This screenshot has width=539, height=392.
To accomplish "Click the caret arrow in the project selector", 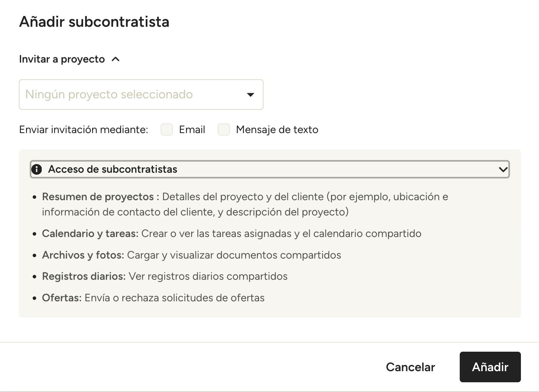I will click(250, 95).
